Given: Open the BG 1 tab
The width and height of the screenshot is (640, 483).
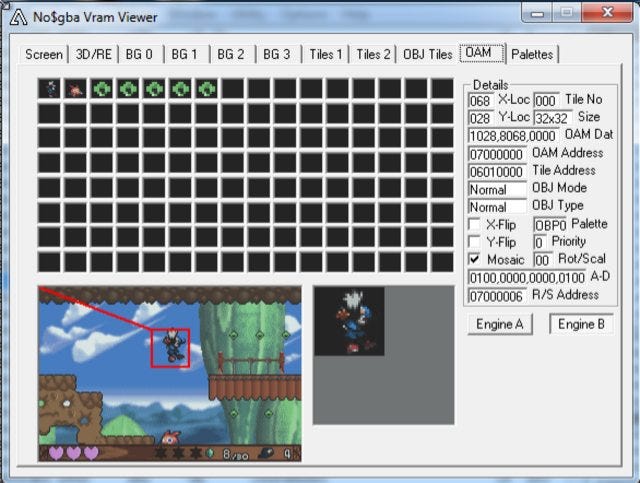Looking at the screenshot, I should [184, 54].
